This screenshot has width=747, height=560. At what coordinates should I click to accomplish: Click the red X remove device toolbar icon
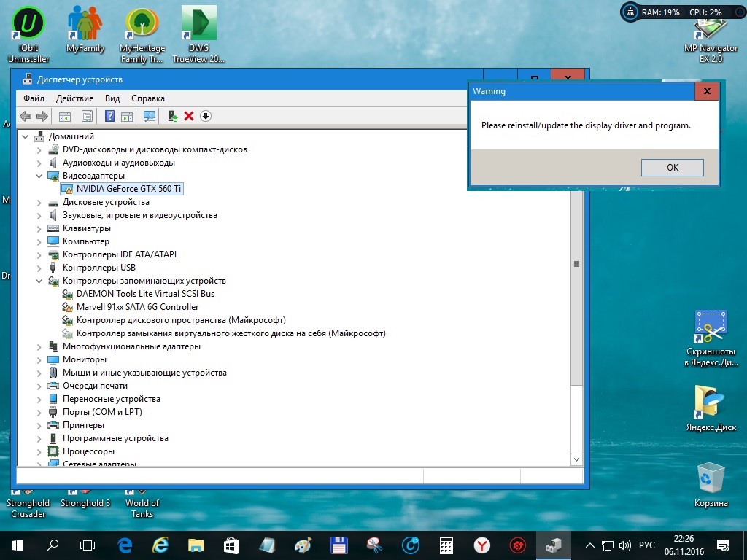189,116
